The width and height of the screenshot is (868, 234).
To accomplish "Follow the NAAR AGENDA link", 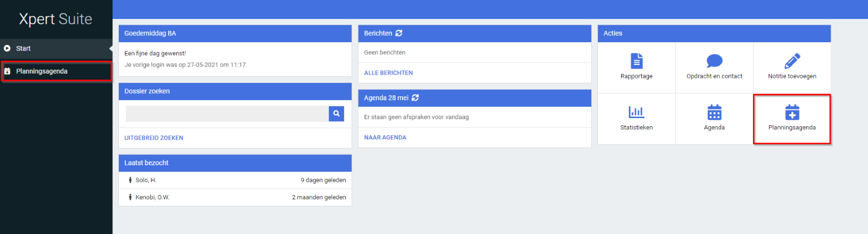I will click(385, 138).
